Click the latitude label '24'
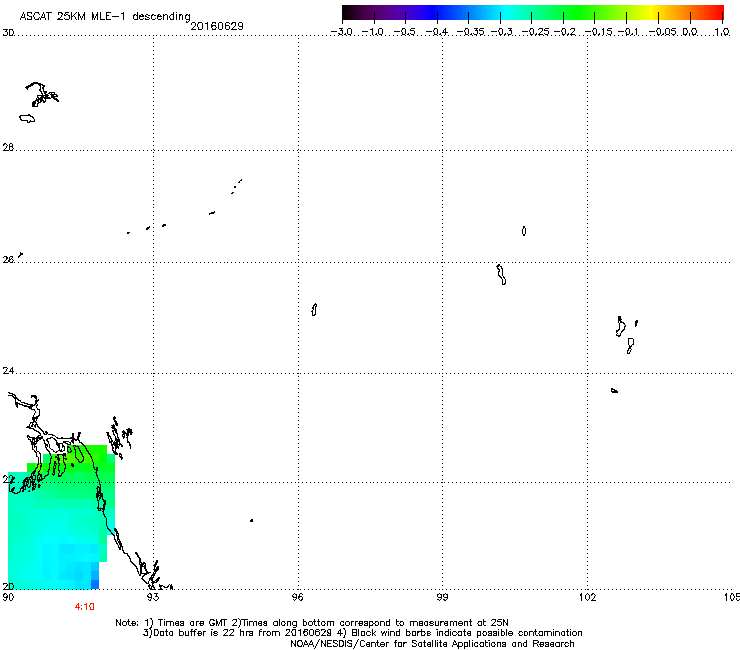The height and width of the screenshot is (650, 740). 8,371
